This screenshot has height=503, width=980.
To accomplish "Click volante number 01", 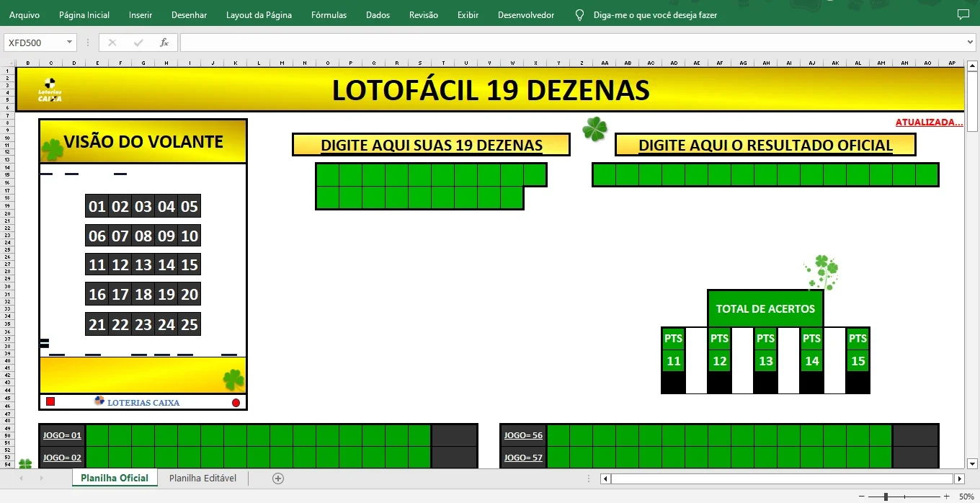I will point(97,207).
